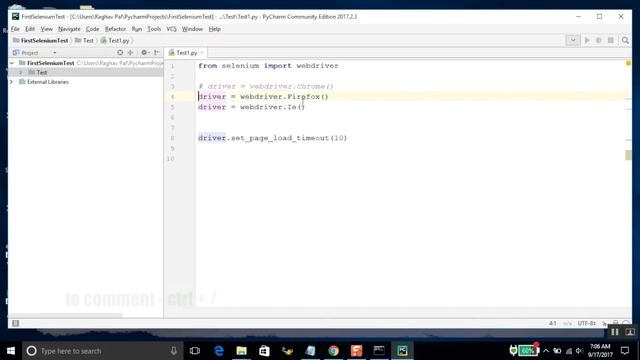Click the Project panel horizontal scrollbar

[x=65, y=316]
